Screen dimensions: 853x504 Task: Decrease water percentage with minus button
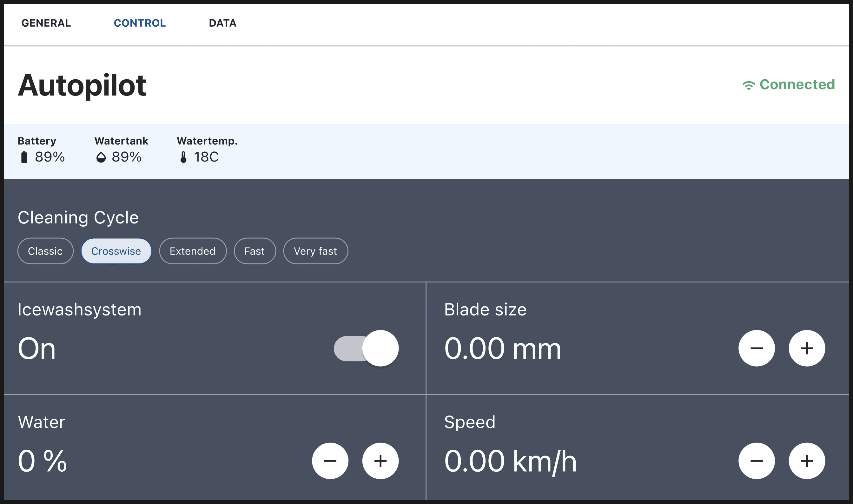click(330, 461)
